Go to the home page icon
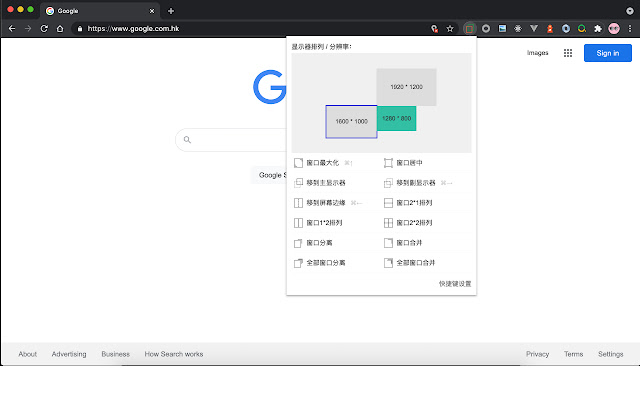 coord(60,29)
